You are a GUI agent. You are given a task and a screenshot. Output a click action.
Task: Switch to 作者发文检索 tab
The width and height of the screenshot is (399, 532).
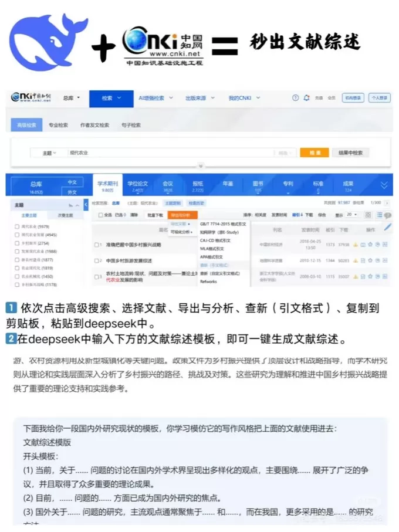point(94,125)
